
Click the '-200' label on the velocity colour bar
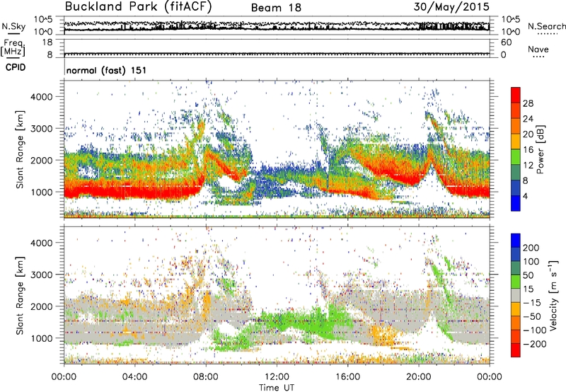[535, 344]
